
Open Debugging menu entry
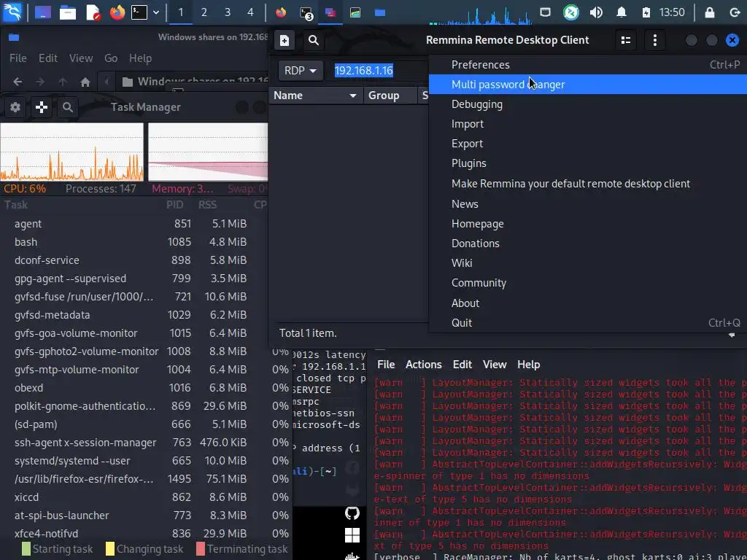click(x=588, y=104)
